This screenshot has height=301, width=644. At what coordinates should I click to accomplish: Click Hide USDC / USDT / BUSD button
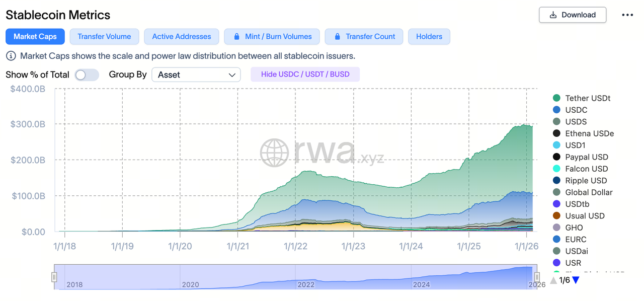pyautogui.click(x=305, y=74)
